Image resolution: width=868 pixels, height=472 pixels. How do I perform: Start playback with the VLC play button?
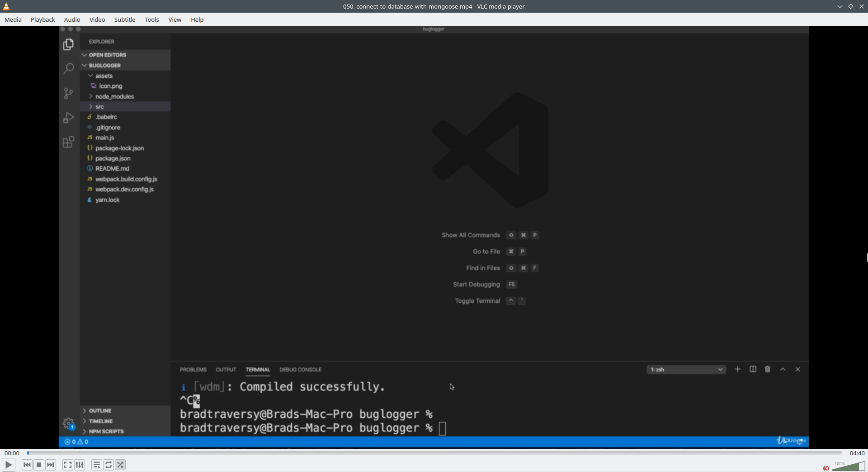[9, 465]
